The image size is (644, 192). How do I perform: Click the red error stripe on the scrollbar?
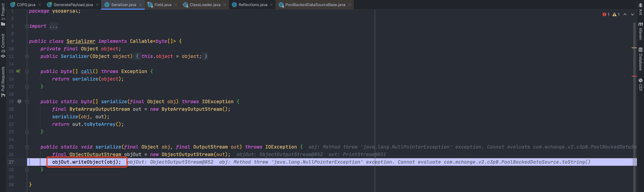tap(634, 76)
